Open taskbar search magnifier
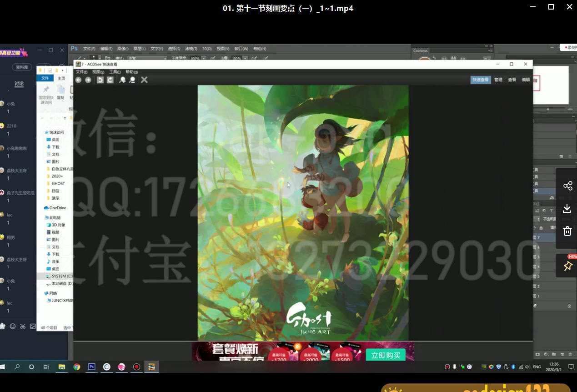Screen dimensions: 577x392 [17, 367]
